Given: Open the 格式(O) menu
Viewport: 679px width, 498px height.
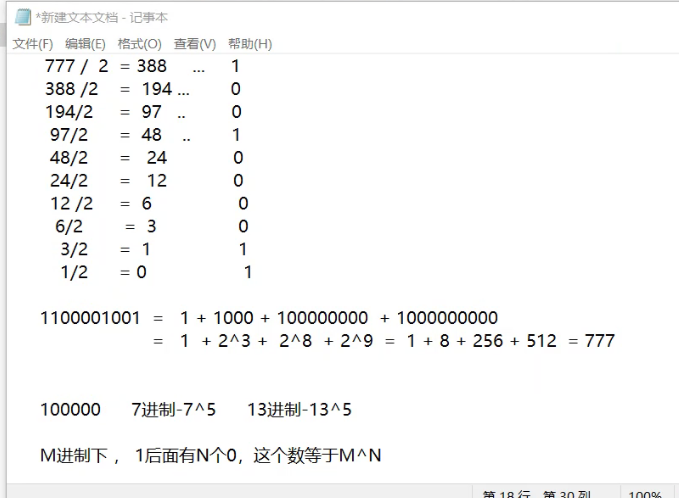Looking at the screenshot, I should [x=139, y=44].
